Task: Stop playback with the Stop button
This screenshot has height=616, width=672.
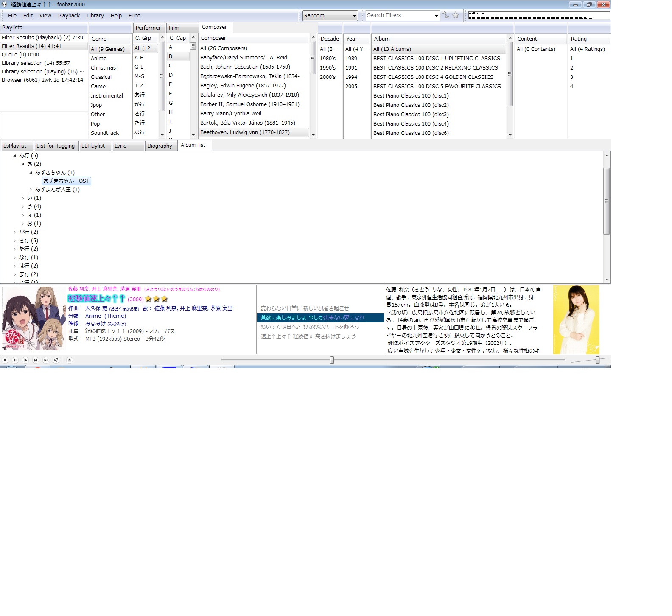Action: click(x=5, y=360)
